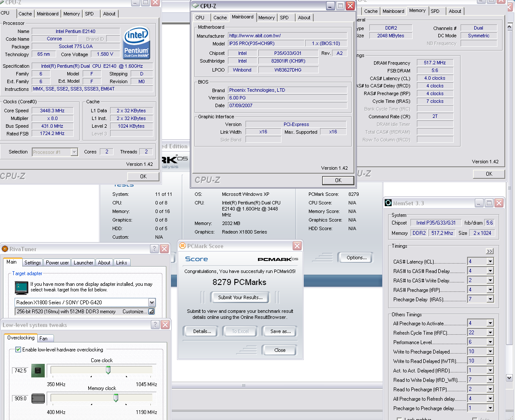Click the 909.0 memory clock value field
This screenshot has width=515, height=420.
click(21, 399)
